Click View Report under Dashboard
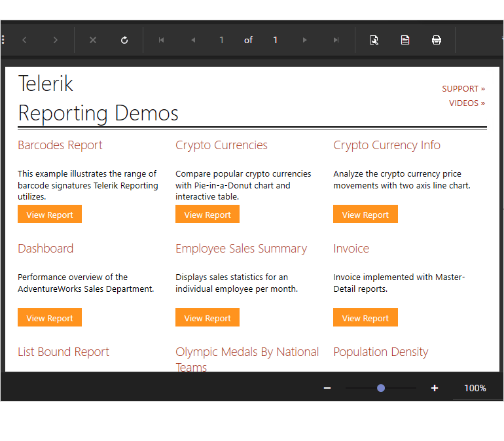504x441 pixels. click(50, 317)
